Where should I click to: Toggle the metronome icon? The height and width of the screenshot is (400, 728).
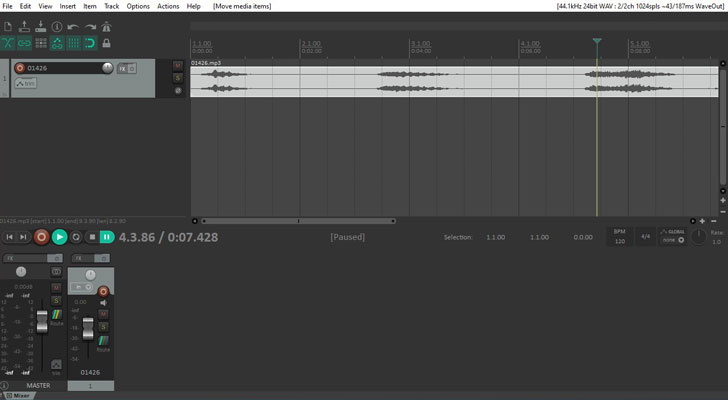pos(106,27)
